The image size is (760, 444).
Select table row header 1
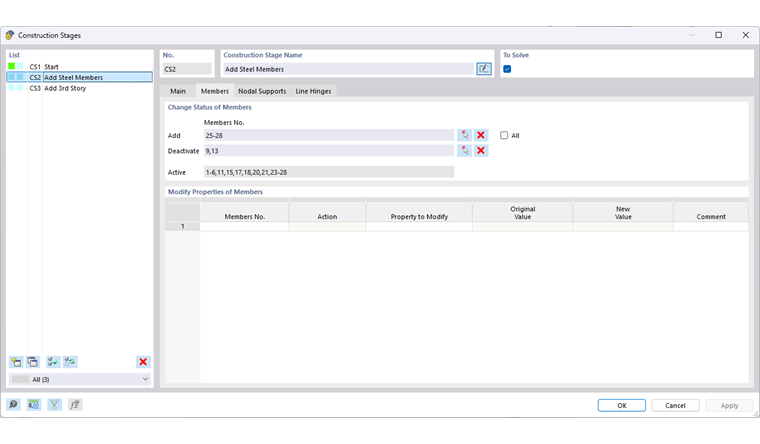(182, 226)
